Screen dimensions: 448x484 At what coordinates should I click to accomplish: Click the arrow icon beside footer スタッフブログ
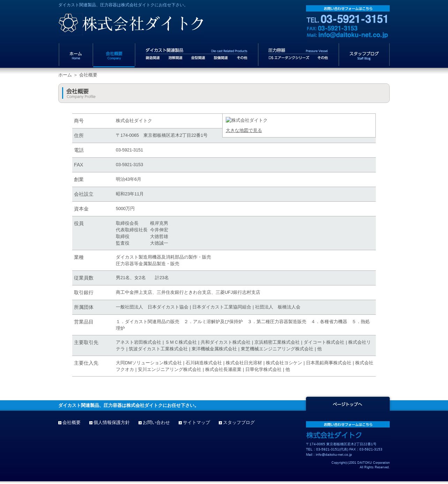coord(221,423)
